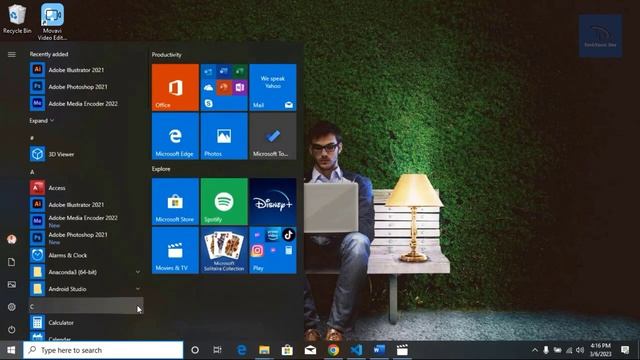Click the letter C section header

pyautogui.click(x=86, y=306)
